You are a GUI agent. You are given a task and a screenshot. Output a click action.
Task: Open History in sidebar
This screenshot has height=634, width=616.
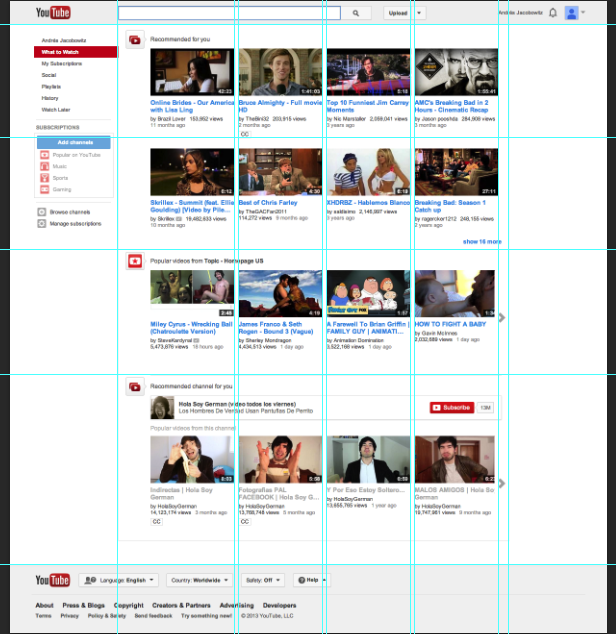tap(50, 98)
